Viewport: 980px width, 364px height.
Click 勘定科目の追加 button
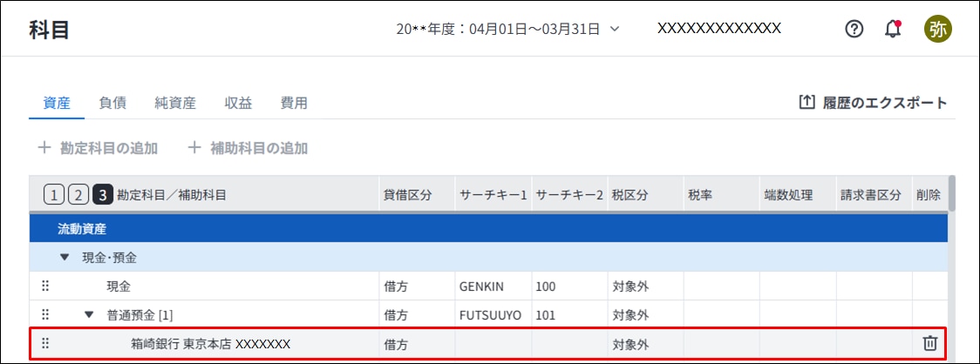(x=98, y=148)
